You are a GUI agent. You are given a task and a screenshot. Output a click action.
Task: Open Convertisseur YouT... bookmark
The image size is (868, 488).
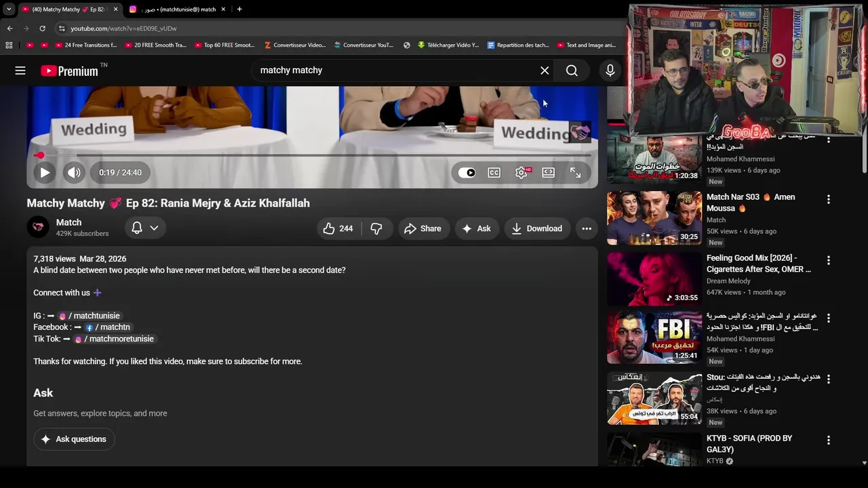point(364,45)
